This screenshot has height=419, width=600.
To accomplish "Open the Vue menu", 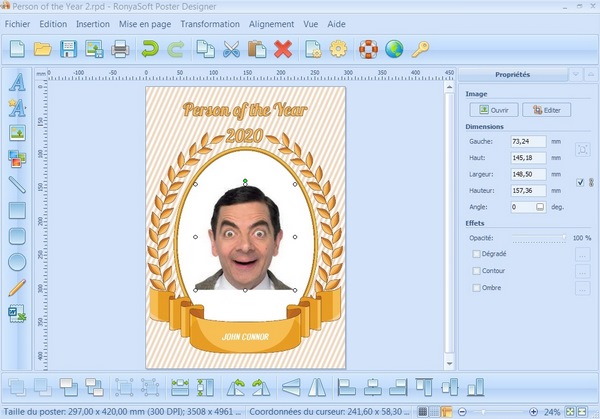I will click(311, 24).
